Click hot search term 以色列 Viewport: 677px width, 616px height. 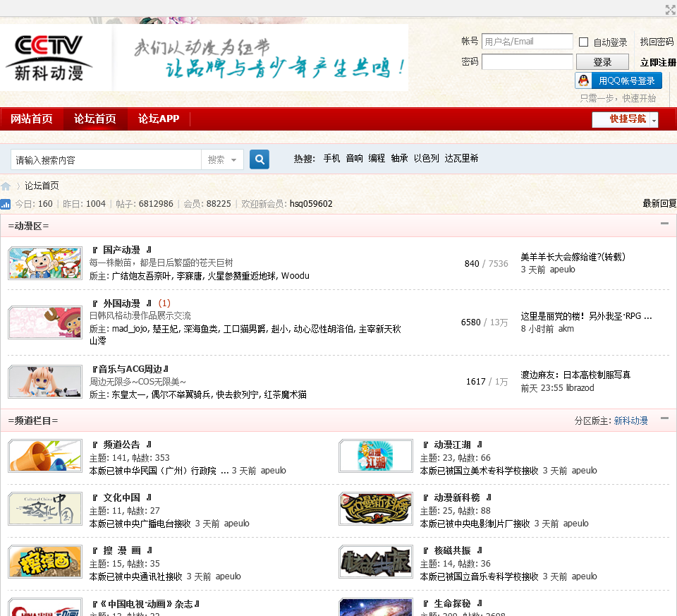coord(426,159)
